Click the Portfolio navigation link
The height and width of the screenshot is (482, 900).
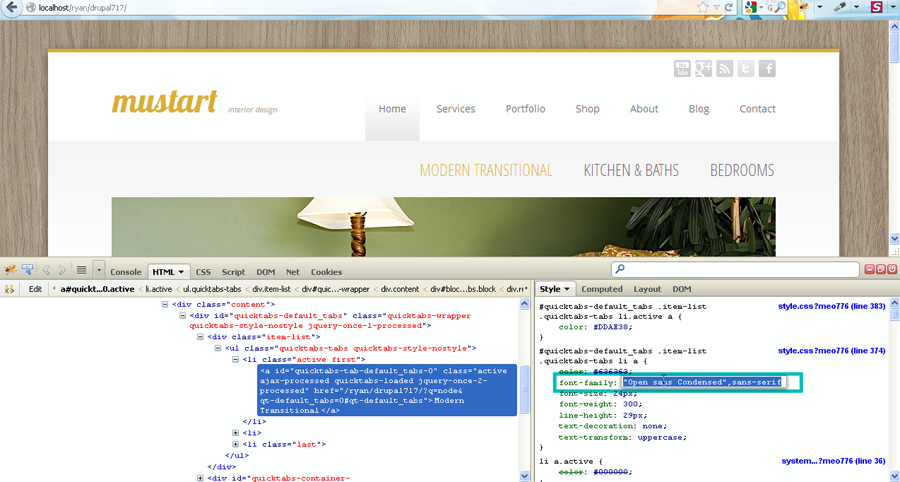(x=525, y=109)
